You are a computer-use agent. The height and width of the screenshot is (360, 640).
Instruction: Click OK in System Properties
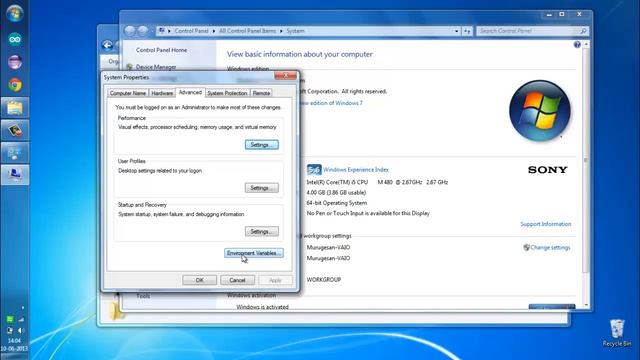pyautogui.click(x=200, y=280)
